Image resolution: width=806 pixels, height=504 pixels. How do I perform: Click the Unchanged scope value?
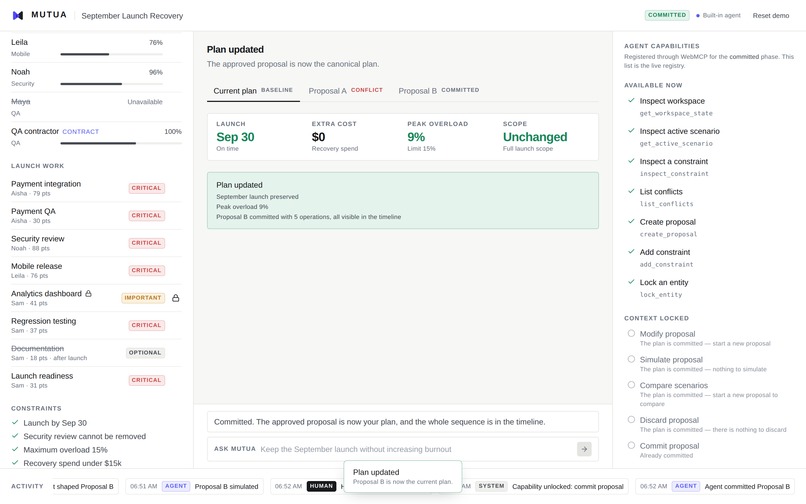(535, 137)
